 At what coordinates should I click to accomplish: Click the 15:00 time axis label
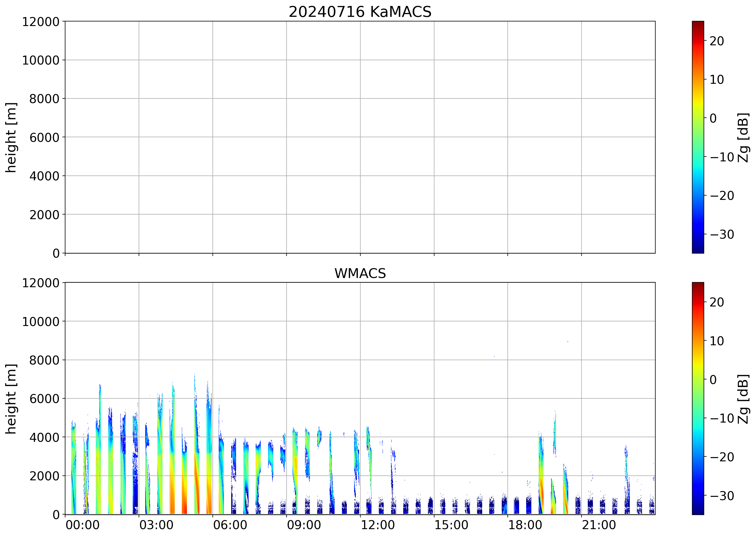(451, 525)
